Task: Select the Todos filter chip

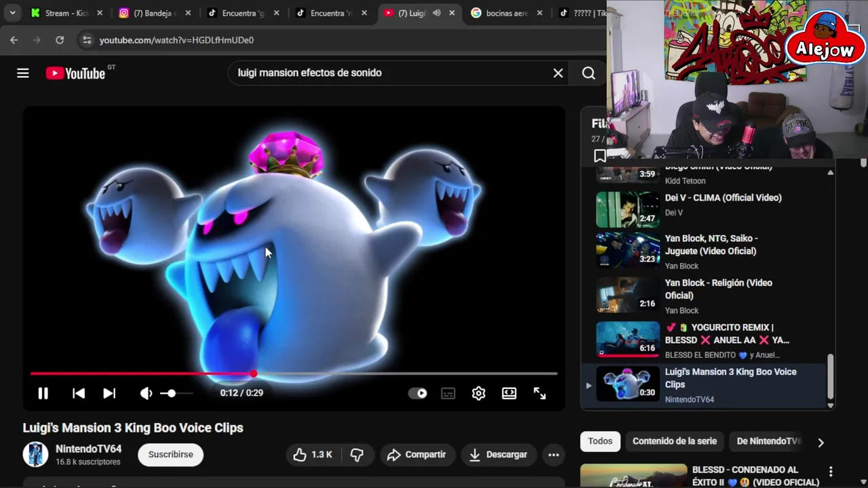Action: (600, 441)
